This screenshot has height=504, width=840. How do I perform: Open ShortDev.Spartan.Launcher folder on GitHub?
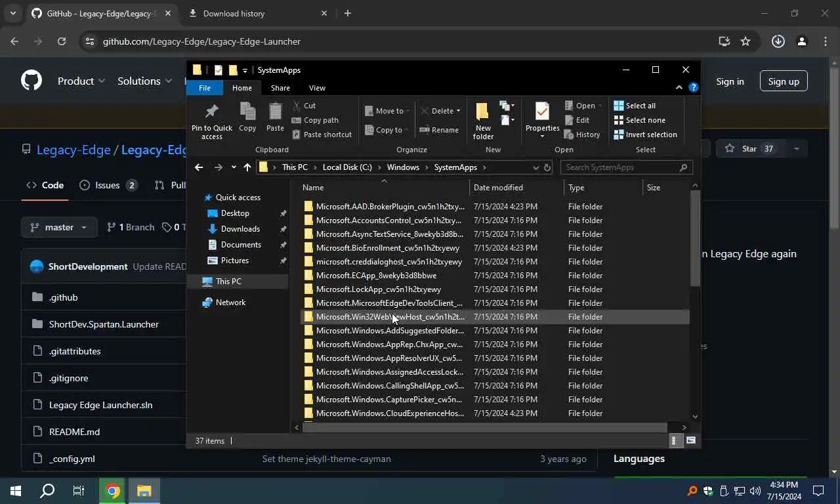[104, 324]
